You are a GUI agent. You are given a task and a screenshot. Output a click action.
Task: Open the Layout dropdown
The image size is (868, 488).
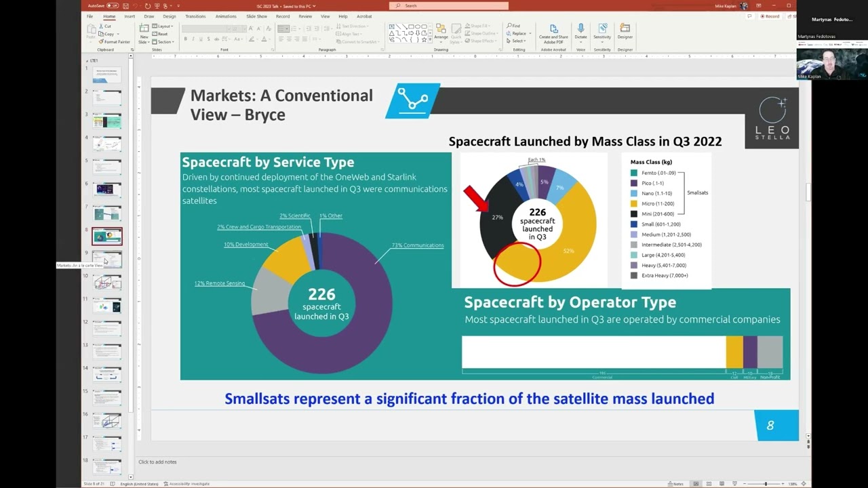point(163,26)
